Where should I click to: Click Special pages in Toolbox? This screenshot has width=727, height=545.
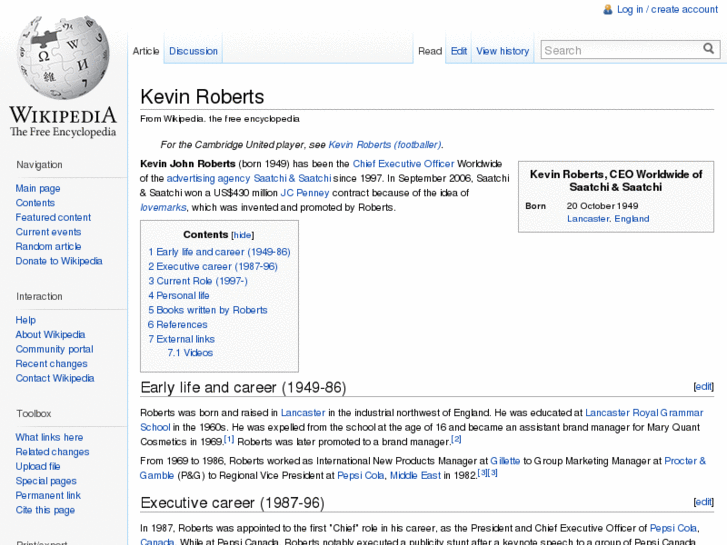[x=46, y=481]
